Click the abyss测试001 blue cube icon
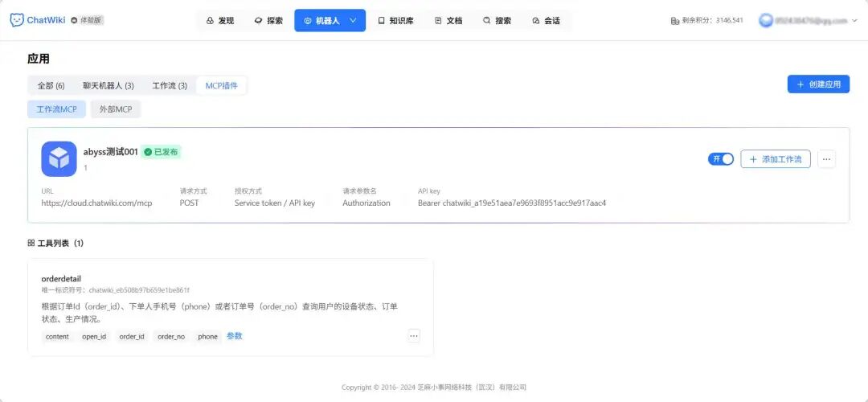The image size is (868, 402). [x=59, y=159]
